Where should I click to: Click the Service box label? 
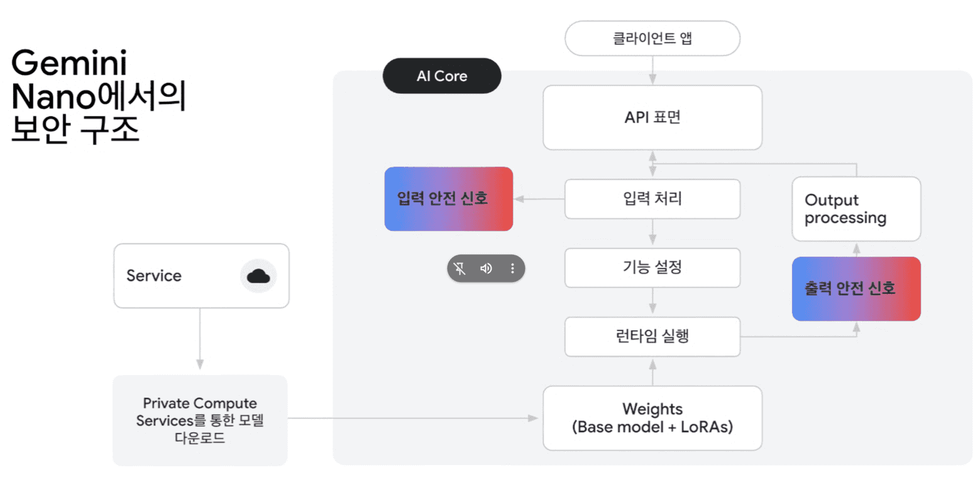click(154, 276)
